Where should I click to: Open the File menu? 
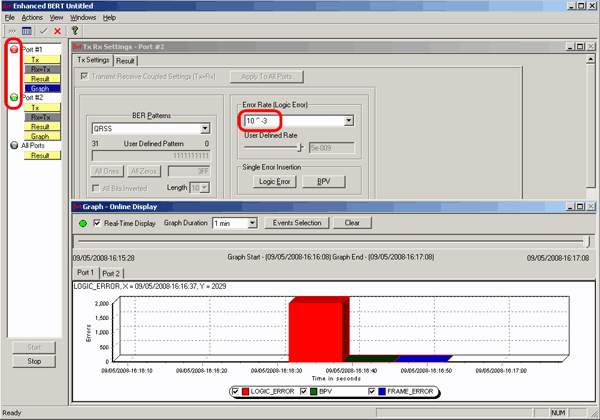pos(10,18)
